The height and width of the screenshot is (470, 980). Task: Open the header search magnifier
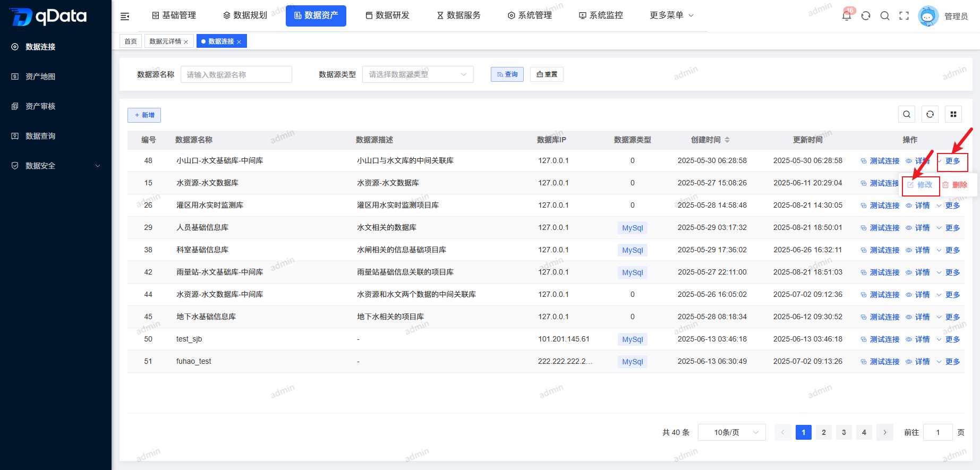click(885, 16)
